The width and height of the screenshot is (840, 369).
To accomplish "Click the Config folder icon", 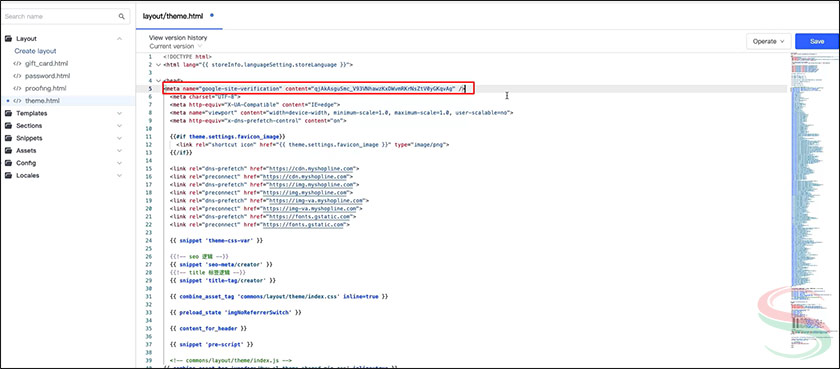I will click(8, 163).
